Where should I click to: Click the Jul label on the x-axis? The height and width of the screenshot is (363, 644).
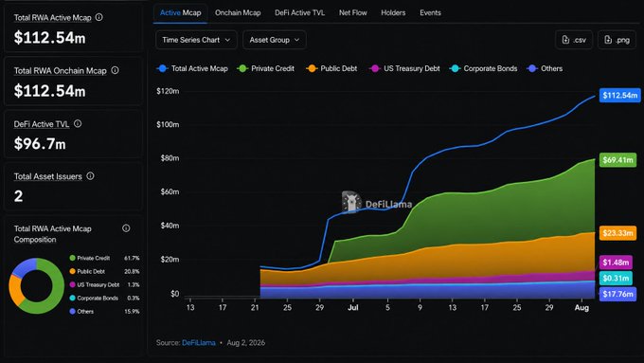(x=353, y=307)
